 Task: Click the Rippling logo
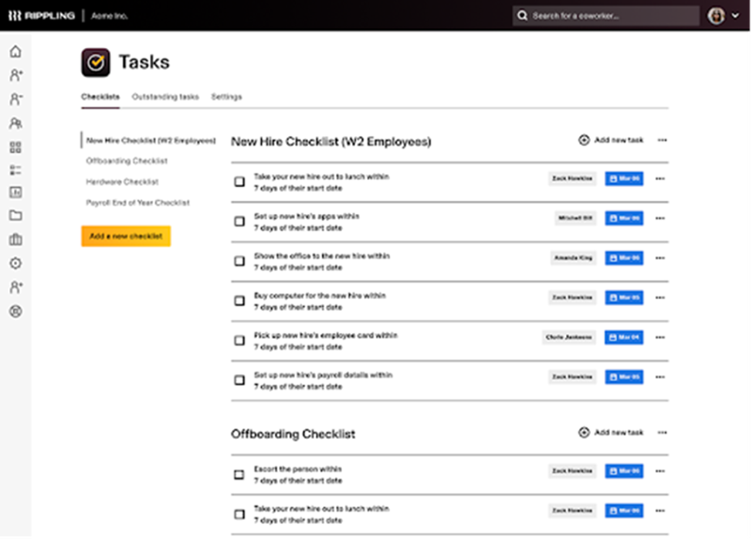pos(42,16)
